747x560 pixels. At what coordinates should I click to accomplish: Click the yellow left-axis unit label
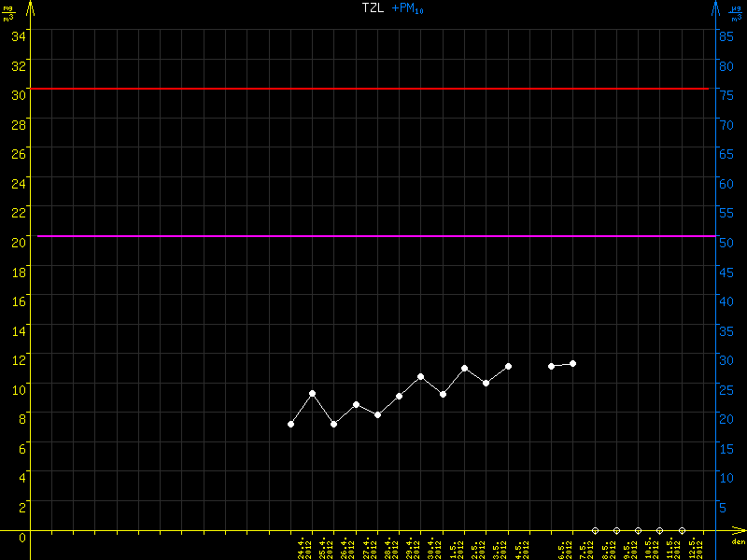[8, 11]
